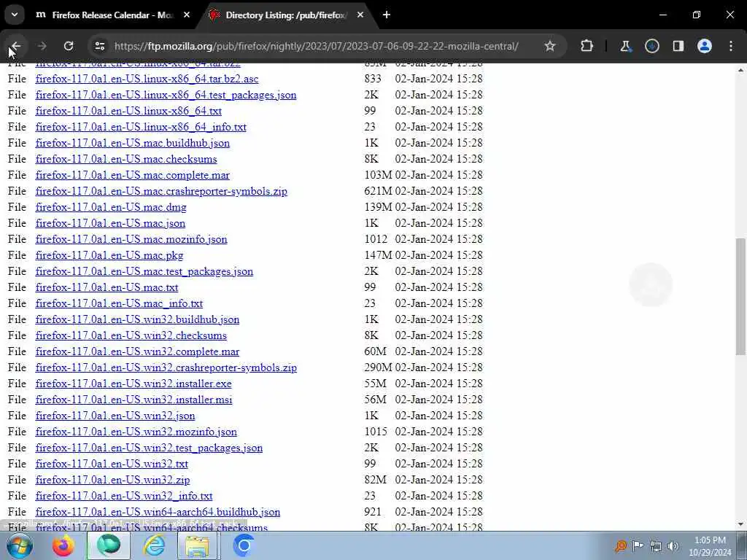This screenshot has width=747, height=560.
Task: Open the profile avatar menu
Action: pyautogui.click(x=705, y=46)
